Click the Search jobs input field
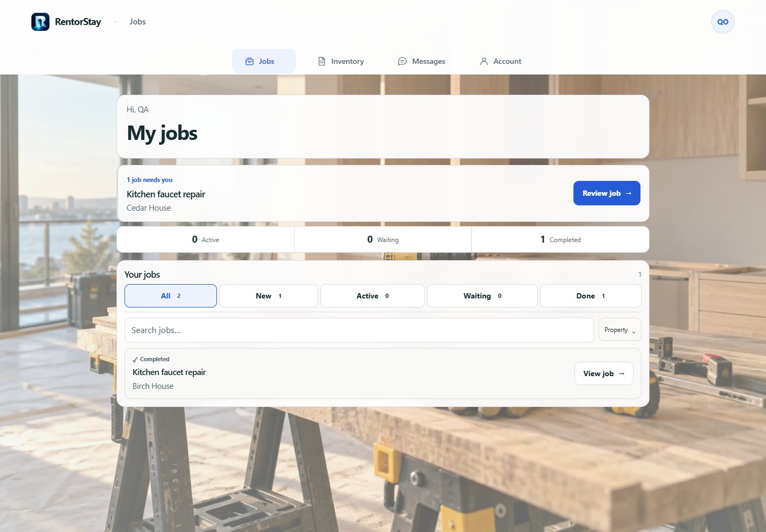This screenshot has width=766, height=532. [x=359, y=330]
